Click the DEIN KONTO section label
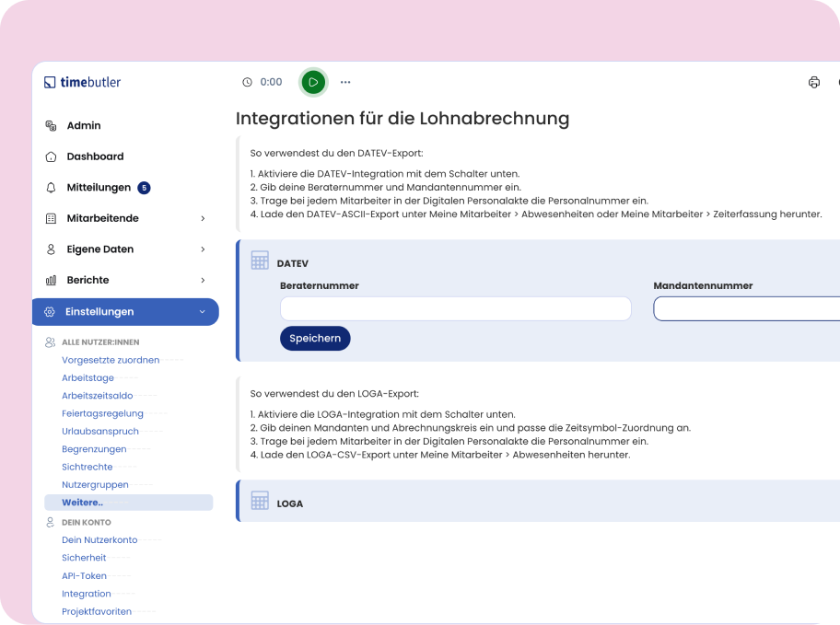 pyautogui.click(x=87, y=522)
